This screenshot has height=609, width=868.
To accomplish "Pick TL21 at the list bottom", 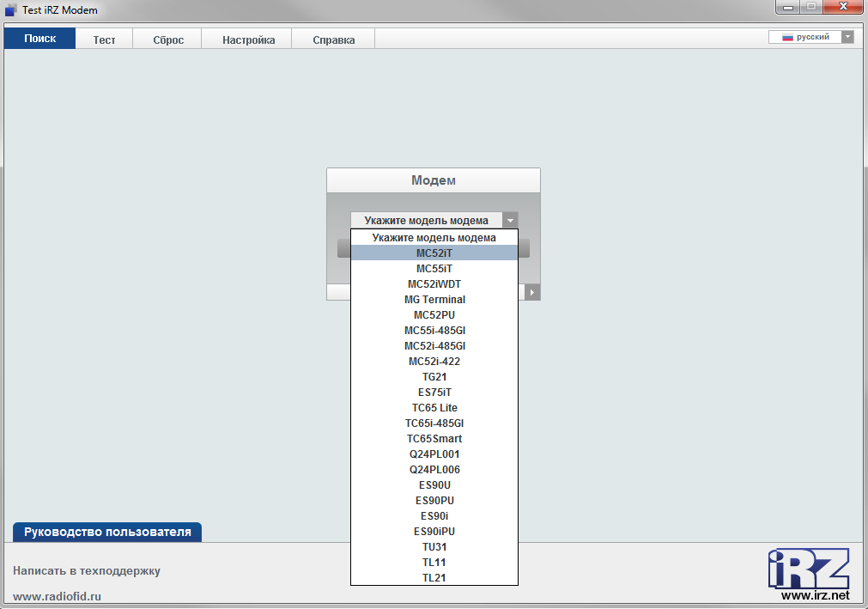I will click(x=434, y=578).
